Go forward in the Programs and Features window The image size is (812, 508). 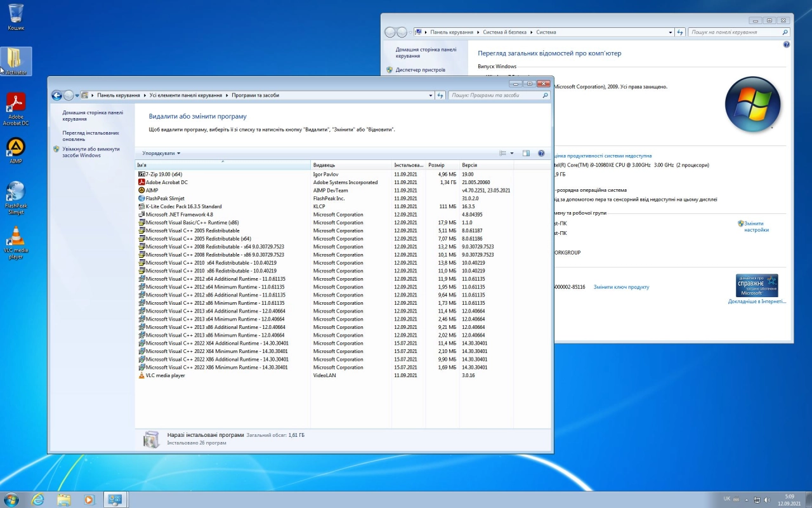tap(69, 95)
